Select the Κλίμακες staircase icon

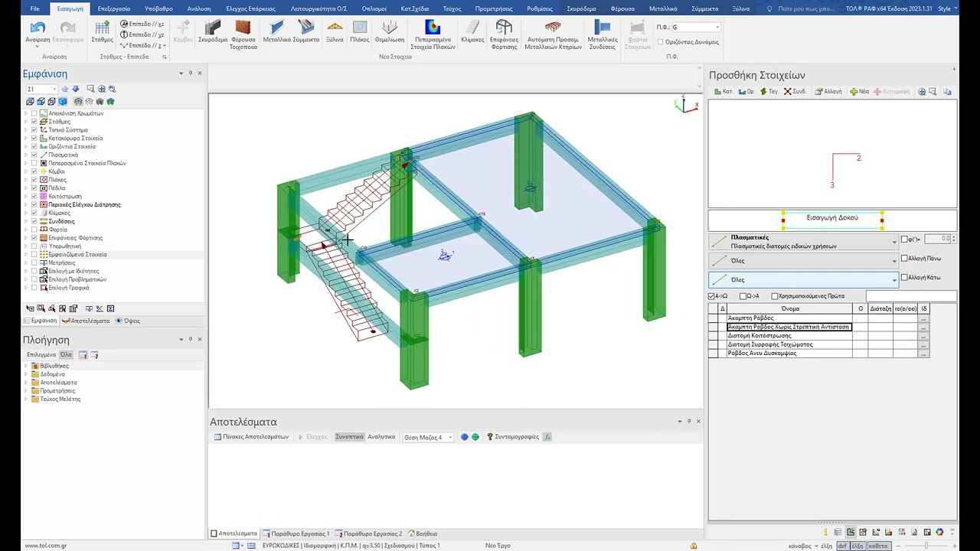[x=472, y=28]
